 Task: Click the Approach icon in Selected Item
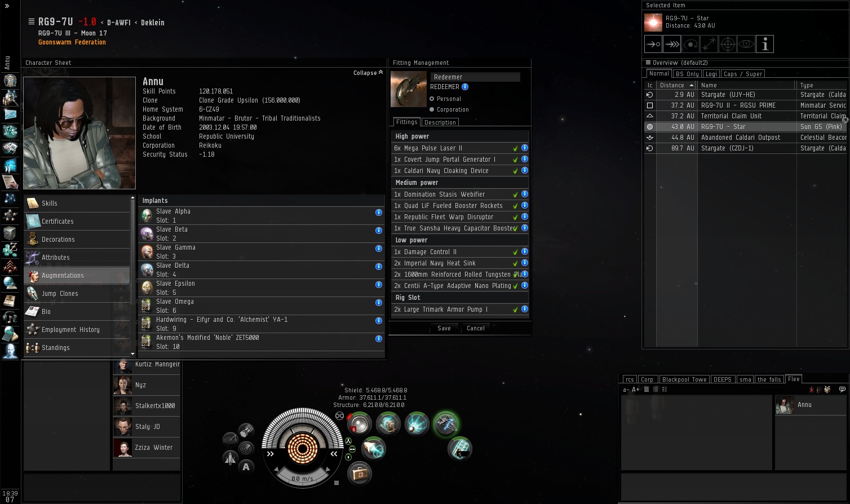tap(653, 44)
